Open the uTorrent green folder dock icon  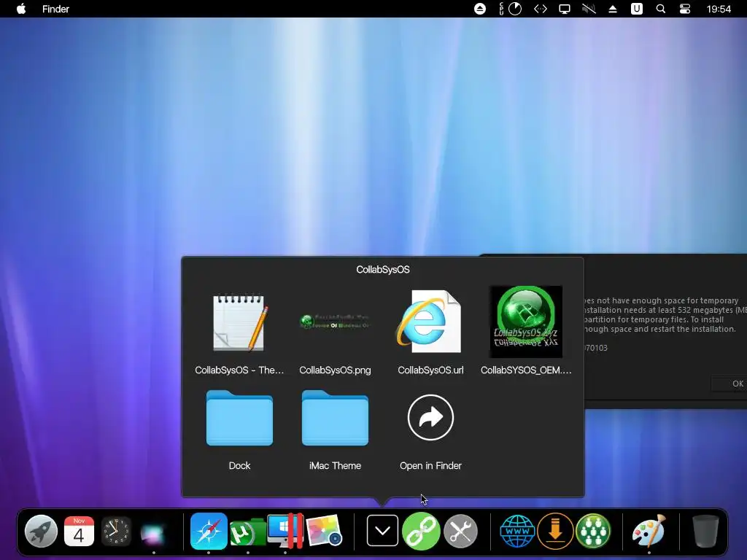coord(247,533)
